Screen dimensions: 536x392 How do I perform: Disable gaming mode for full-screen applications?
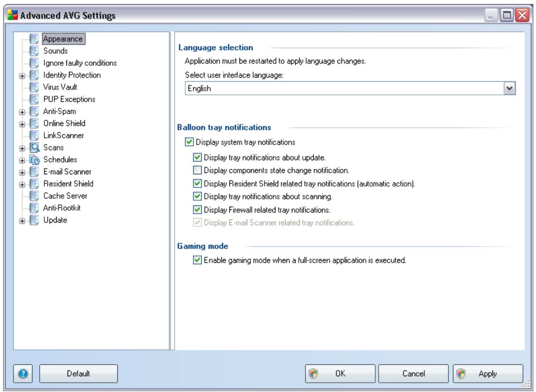[197, 260]
